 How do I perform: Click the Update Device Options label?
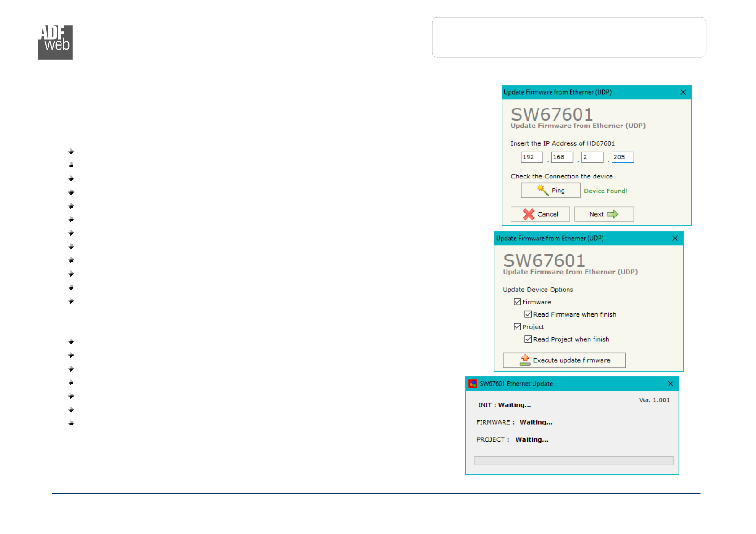coord(538,290)
